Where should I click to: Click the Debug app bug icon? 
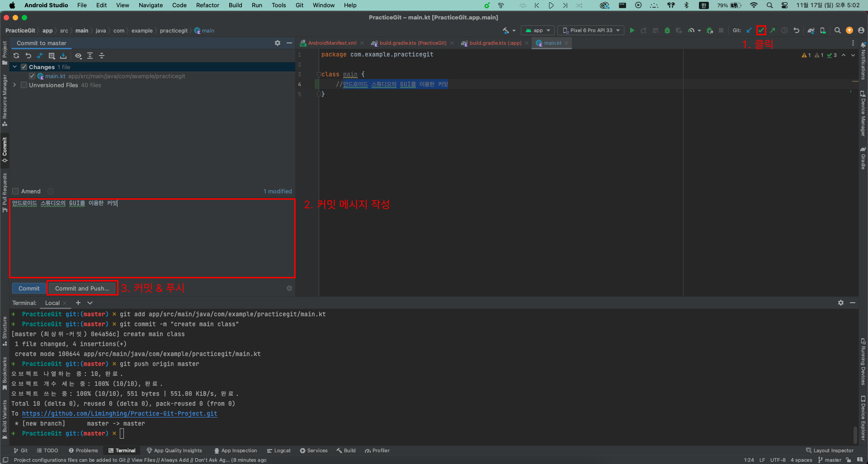click(667, 30)
